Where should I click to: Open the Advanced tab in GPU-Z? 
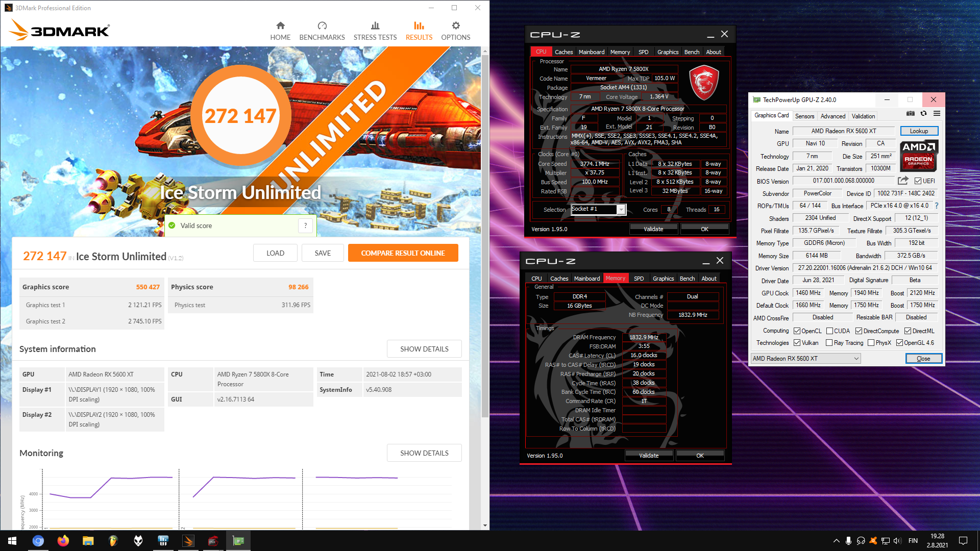tap(833, 116)
